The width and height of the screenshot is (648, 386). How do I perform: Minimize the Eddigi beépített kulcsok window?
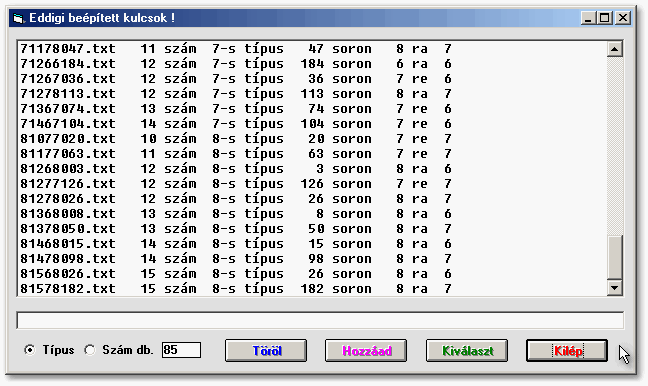tap(588, 18)
